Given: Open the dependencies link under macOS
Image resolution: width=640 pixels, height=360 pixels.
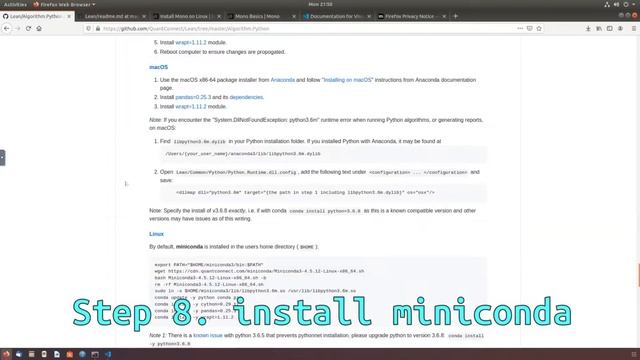Looking at the screenshot, I should point(246,97).
